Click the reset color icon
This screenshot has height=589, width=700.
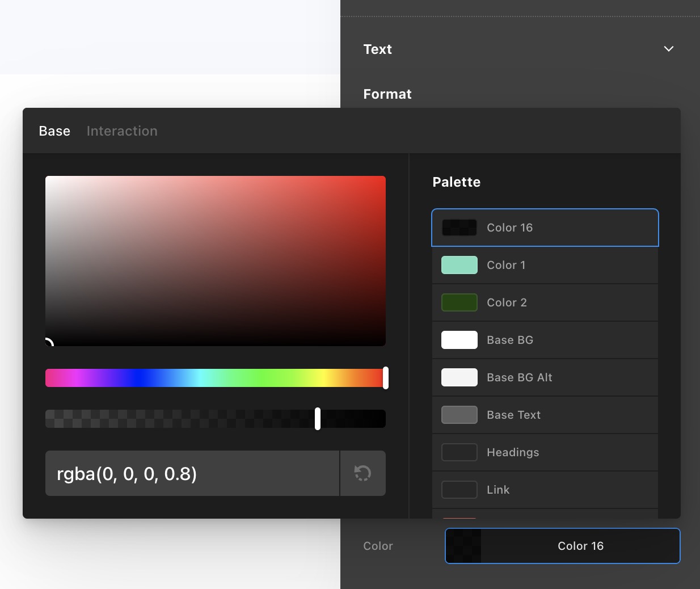pos(362,473)
